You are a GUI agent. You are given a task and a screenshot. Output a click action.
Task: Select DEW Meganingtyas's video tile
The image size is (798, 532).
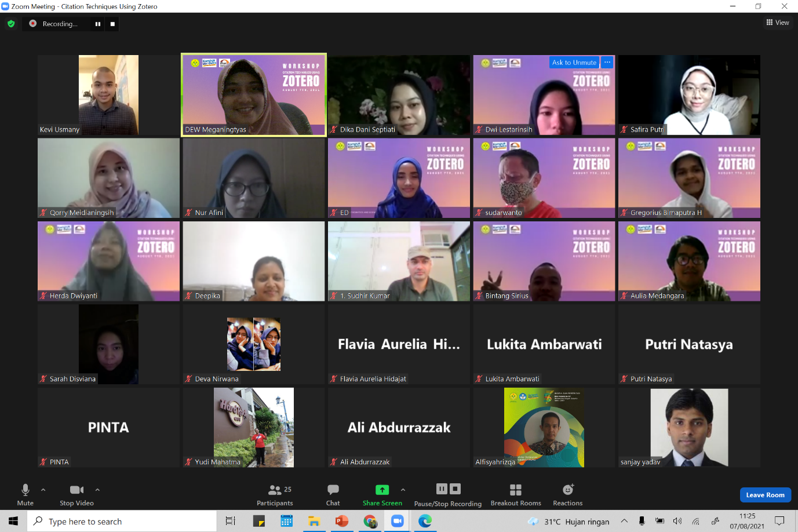coord(254,95)
